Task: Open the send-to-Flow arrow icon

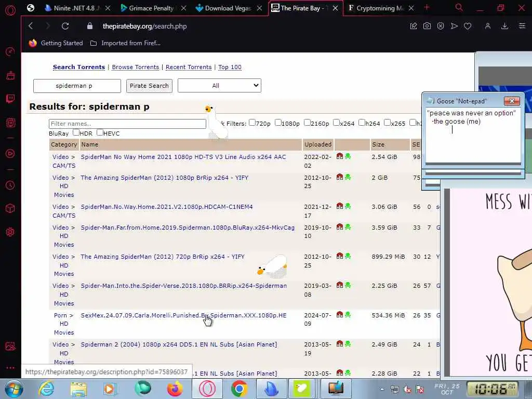Action: (x=454, y=26)
